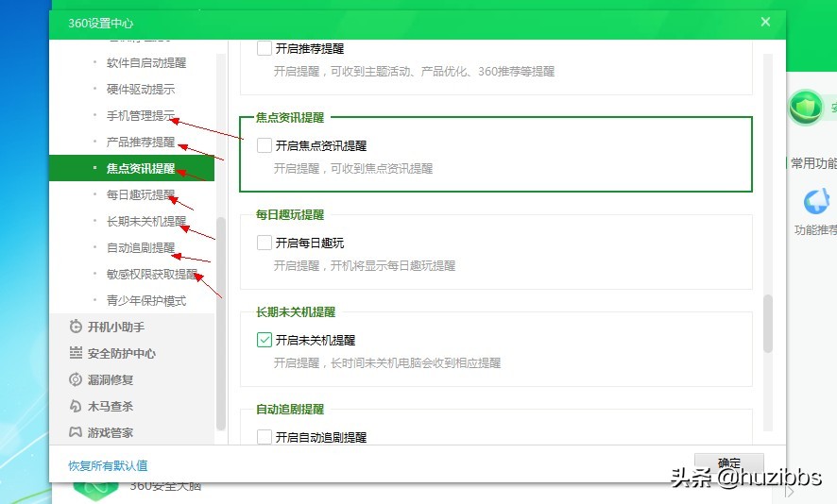The image size is (837, 504).
Task: Click the green shield icon in background window
Action: tap(806, 108)
